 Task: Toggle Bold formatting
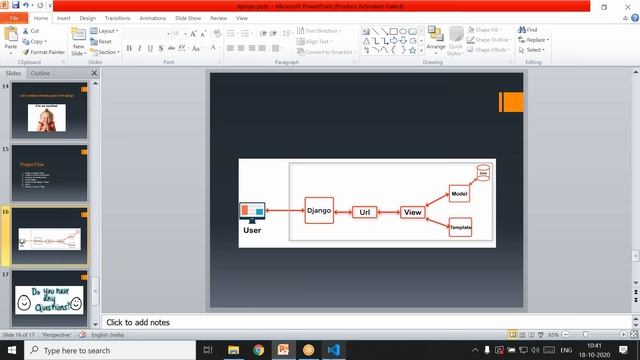pos(129,48)
